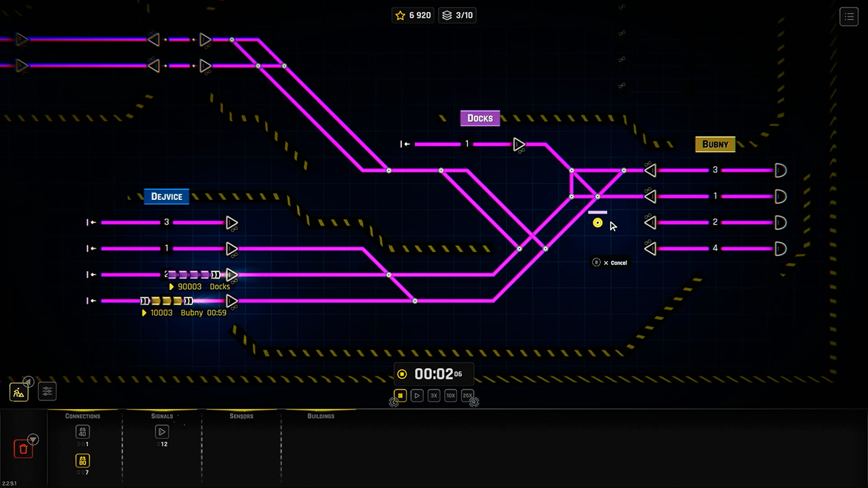Click signal at Bubny platform 4
This screenshot has height=488, width=868.
(650, 249)
